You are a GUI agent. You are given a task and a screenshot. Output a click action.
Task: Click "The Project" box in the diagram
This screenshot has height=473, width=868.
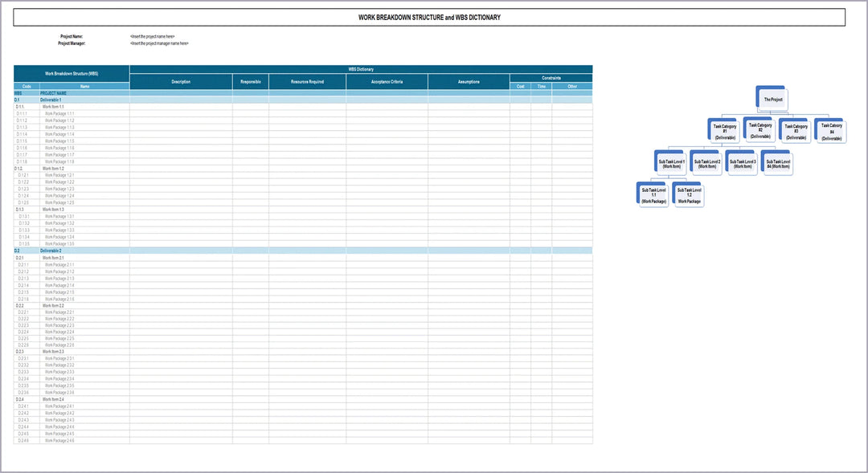[x=772, y=99]
